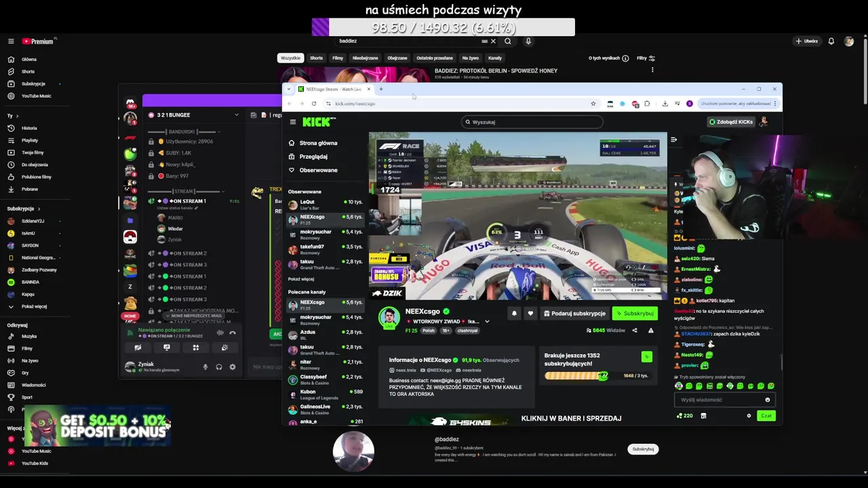
Task: Go to Kick Strona główna
Action: pyautogui.click(x=313, y=143)
